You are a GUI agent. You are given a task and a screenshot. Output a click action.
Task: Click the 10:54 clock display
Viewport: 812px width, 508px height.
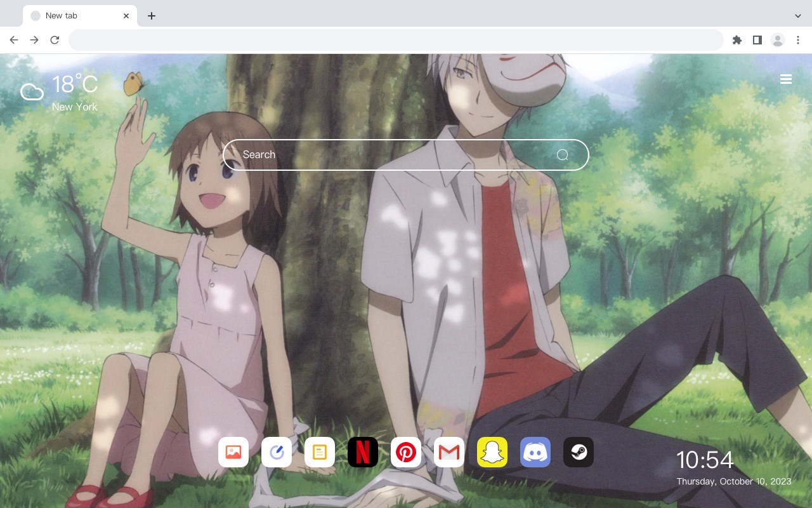click(x=705, y=460)
